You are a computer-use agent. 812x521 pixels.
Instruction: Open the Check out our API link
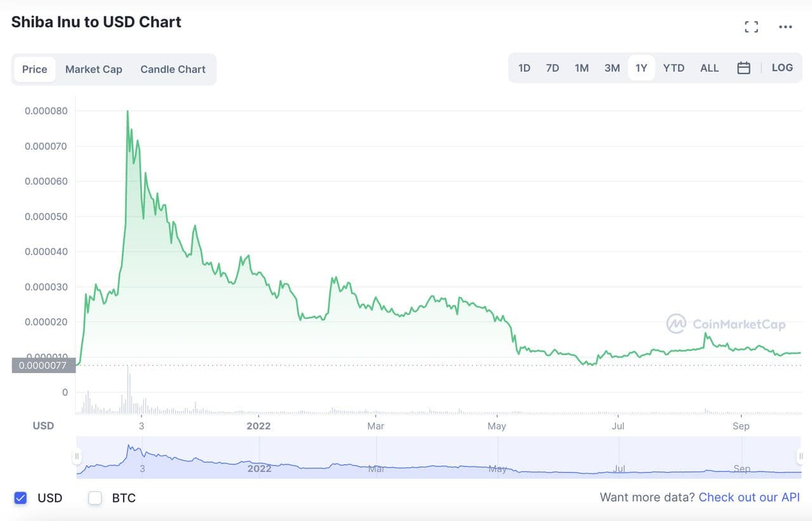(x=749, y=498)
